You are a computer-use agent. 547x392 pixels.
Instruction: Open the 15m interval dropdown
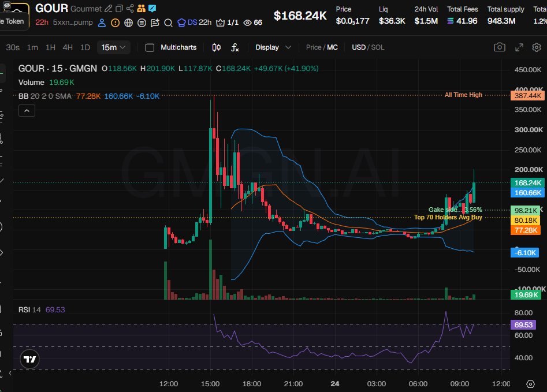tap(113, 47)
